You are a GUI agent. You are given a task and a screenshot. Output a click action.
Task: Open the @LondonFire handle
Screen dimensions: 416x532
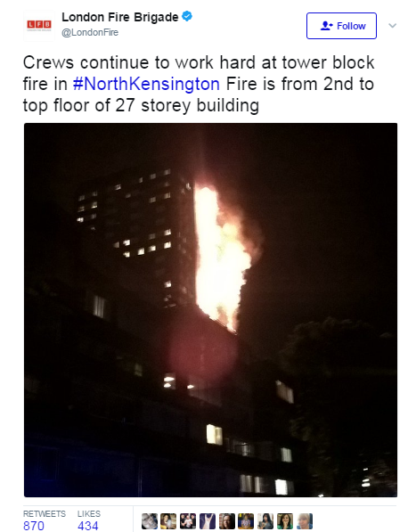point(90,33)
